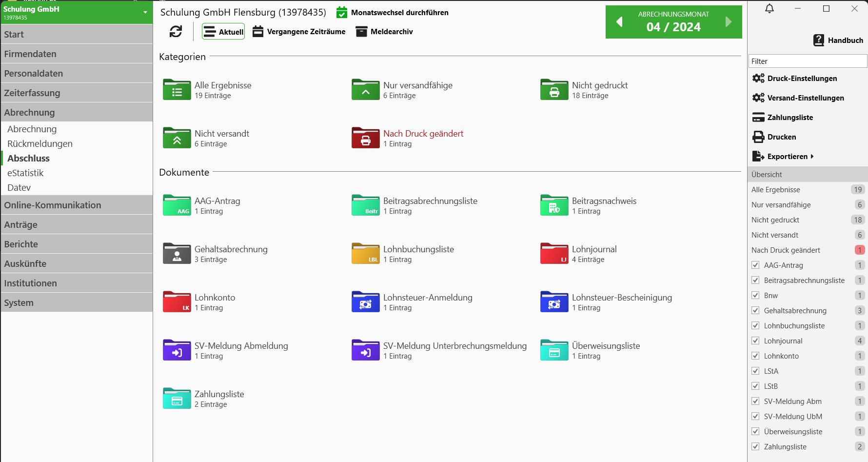Viewport: 868px width, 462px height.
Task: Toggle the Lohnjournal checkbox in overview
Action: pos(755,341)
